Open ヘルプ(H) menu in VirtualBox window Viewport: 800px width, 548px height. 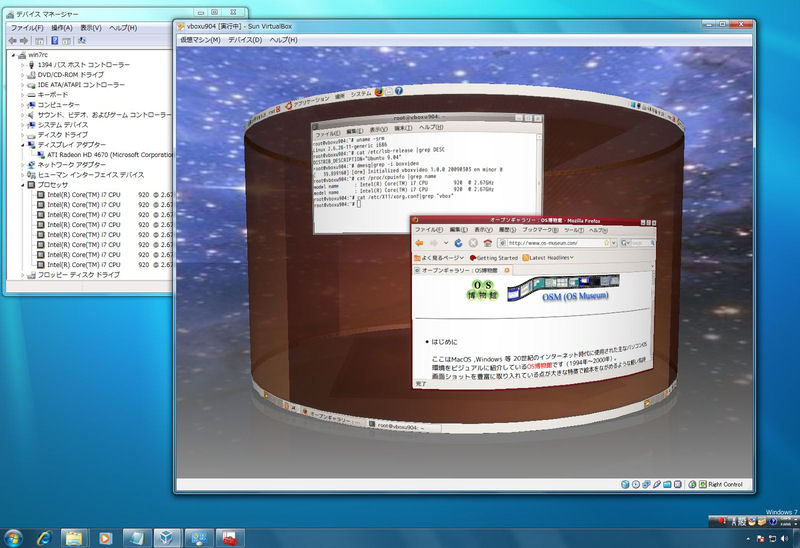[283, 40]
